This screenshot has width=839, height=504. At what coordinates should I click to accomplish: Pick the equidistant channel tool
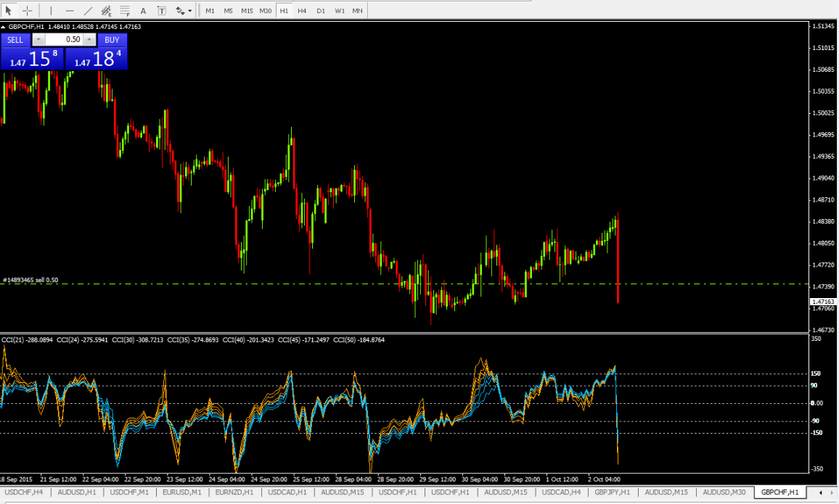(x=106, y=10)
